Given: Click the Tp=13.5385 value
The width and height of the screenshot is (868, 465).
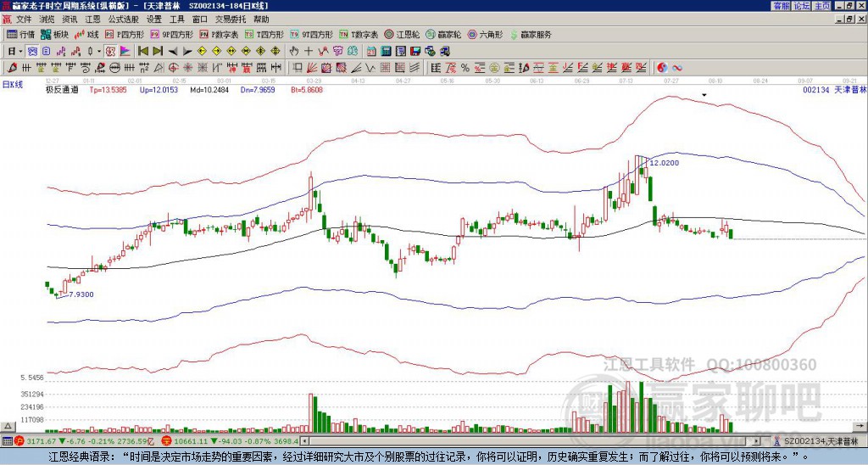Looking at the screenshot, I should point(108,89).
